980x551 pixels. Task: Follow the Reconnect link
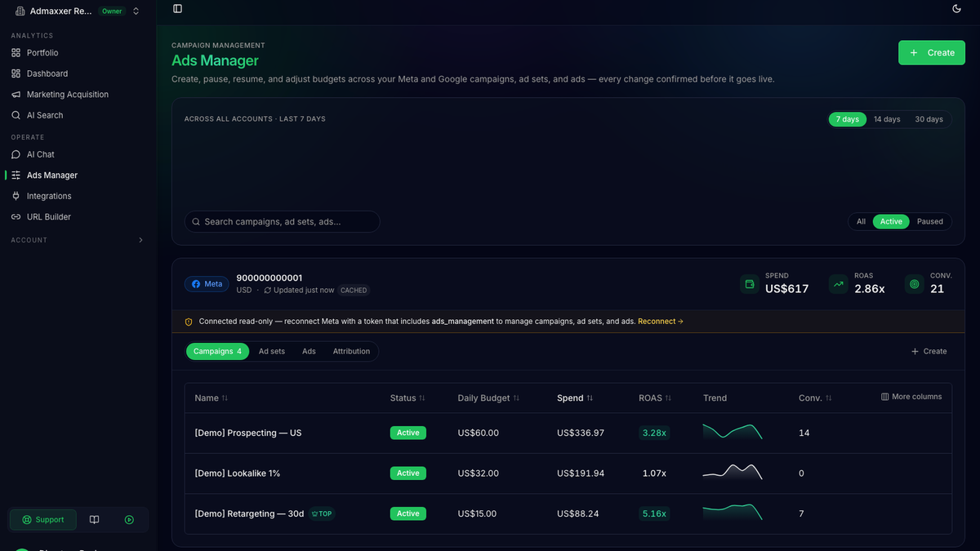pos(661,322)
